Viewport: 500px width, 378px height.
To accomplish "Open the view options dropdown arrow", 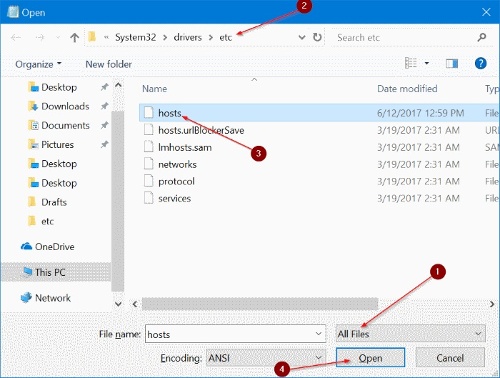I will (427, 63).
